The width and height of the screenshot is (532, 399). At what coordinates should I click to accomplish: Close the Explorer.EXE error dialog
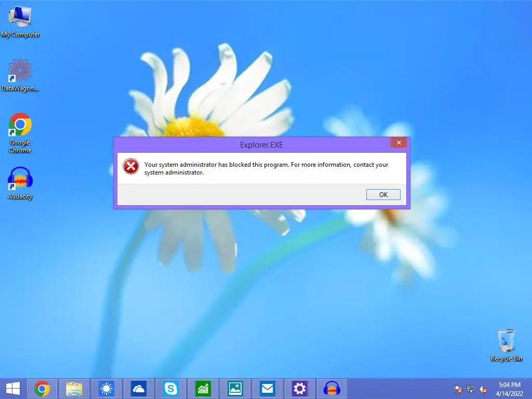tap(398, 142)
